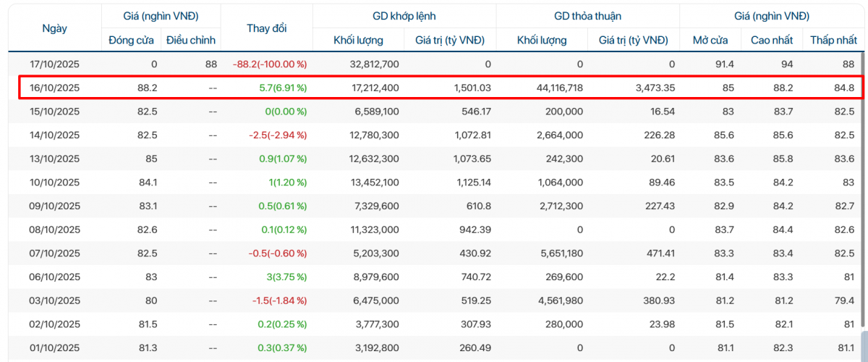Viewport: 868px width, 362px height.
Task: Click "Giá trị (tỷ VNĐ)" under GD thỏa thuận
Action: point(633,41)
